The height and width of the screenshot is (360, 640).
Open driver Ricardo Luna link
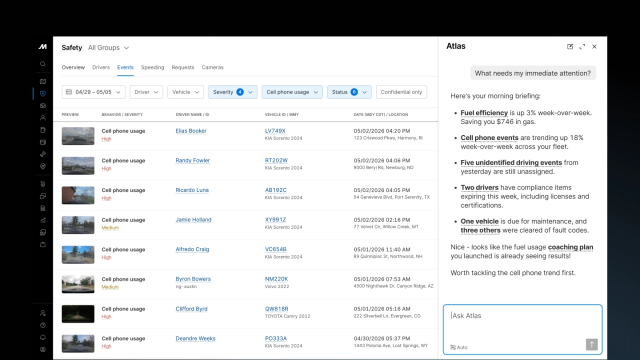click(192, 190)
